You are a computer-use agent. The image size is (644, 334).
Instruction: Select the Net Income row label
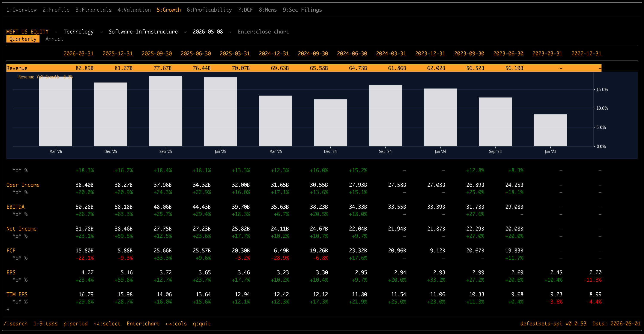[x=21, y=229]
